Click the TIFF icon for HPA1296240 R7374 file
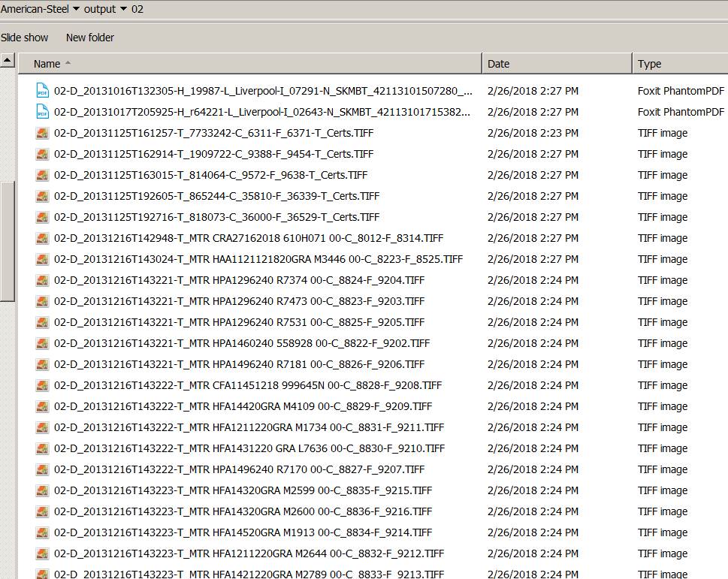This screenshot has height=579, width=728. pos(42,280)
